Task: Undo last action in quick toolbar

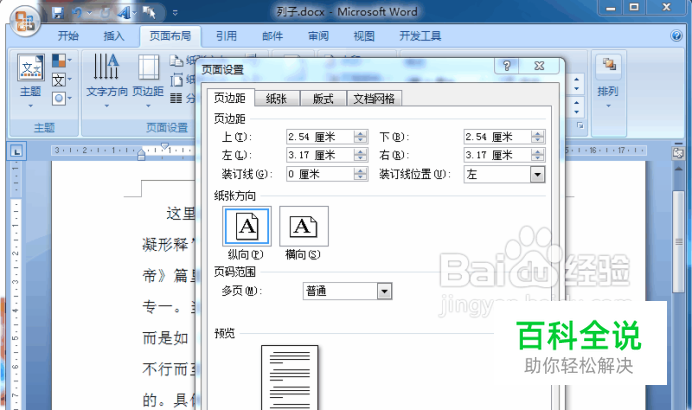Action: tap(78, 13)
